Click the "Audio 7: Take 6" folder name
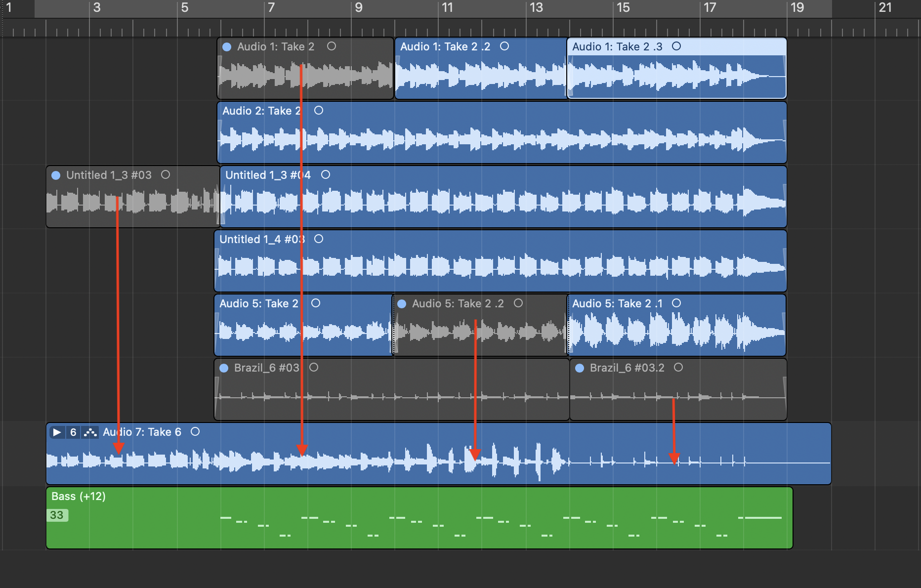This screenshot has height=588, width=921. 142,432
